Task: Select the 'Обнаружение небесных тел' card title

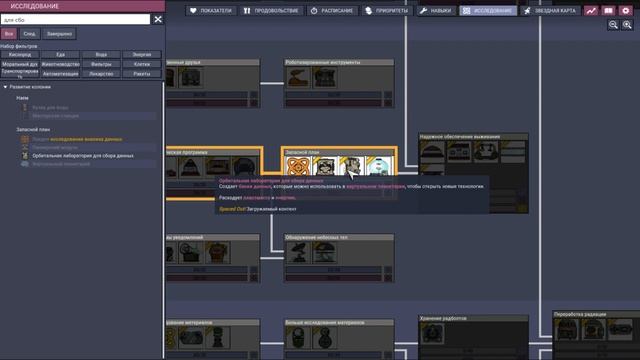Action: 316,237
